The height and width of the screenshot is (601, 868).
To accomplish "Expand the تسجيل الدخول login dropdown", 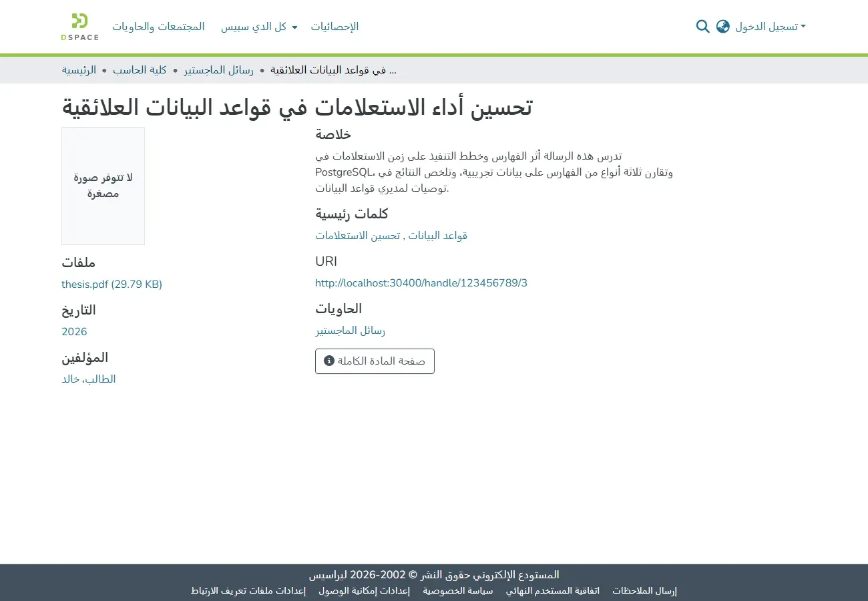I will [771, 27].
